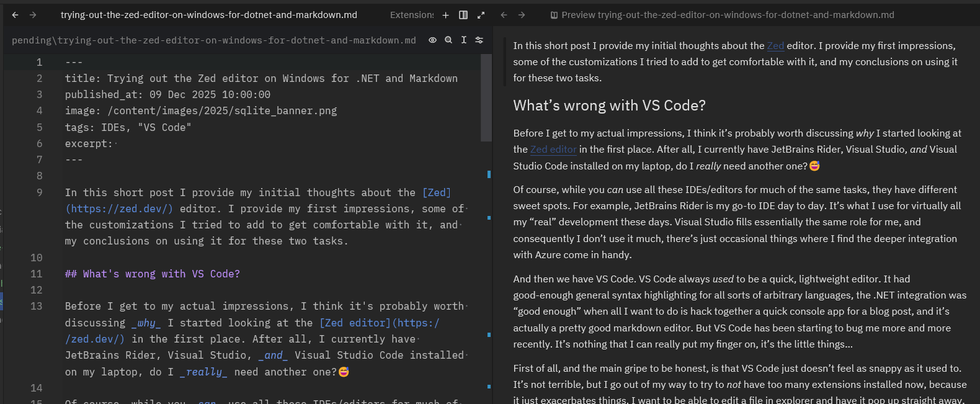980x404 pixels.
Task: Click the editor vertical scrollbar thumb
Action: pos(486,98)
